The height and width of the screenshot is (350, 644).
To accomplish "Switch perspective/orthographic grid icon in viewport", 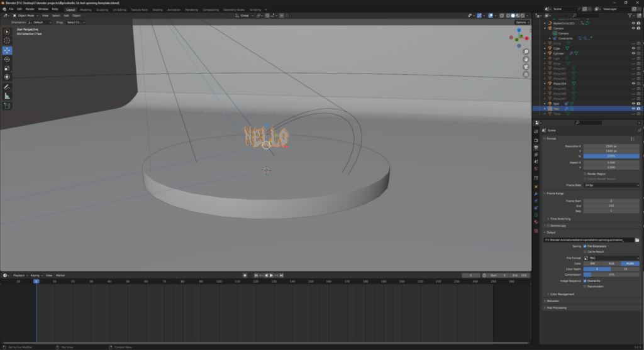I will coord(526,74).
